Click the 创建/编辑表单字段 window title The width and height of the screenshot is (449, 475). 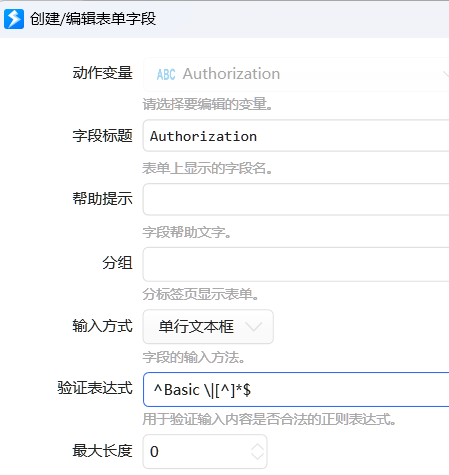click(93, 19)
